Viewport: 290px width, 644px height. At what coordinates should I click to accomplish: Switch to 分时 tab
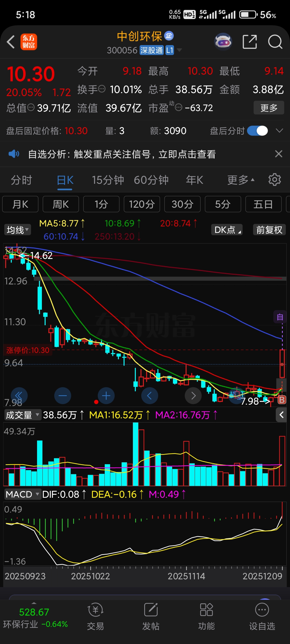coord(21,180)
